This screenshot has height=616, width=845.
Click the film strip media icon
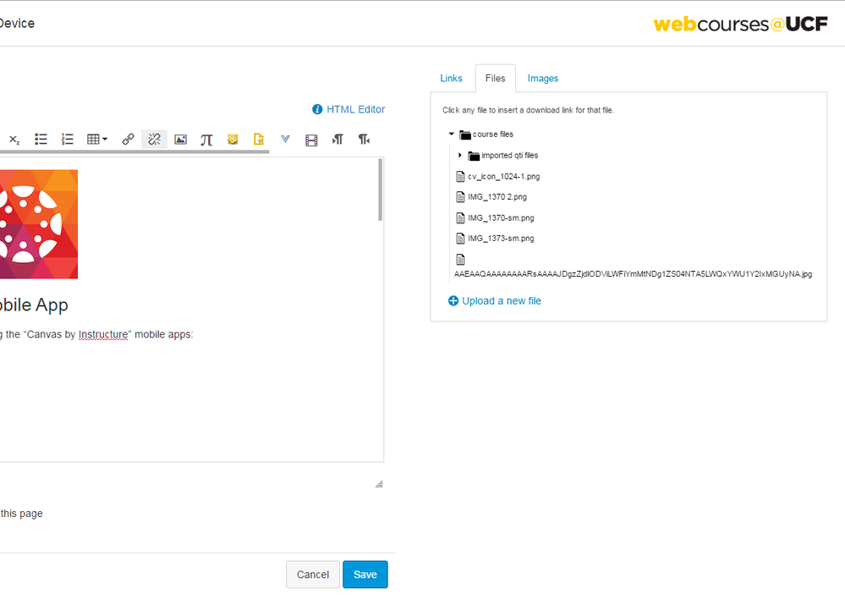click(x=311, y=140)
